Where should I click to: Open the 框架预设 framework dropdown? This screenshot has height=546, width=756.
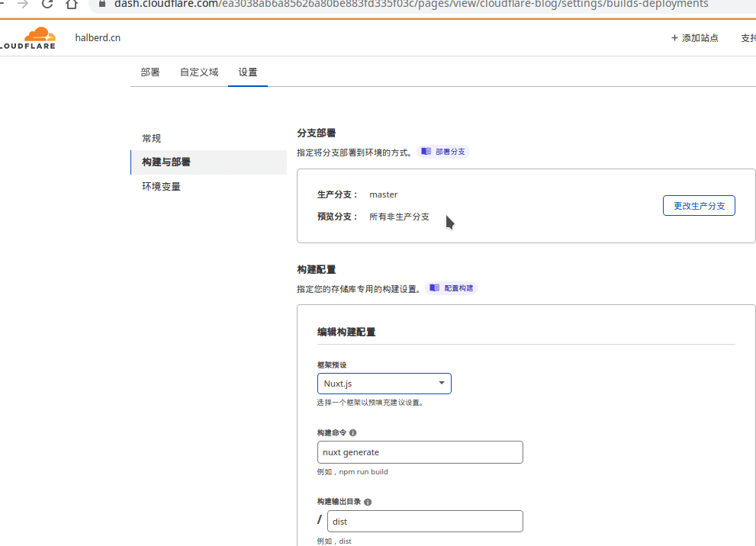(x=384, y=384)
